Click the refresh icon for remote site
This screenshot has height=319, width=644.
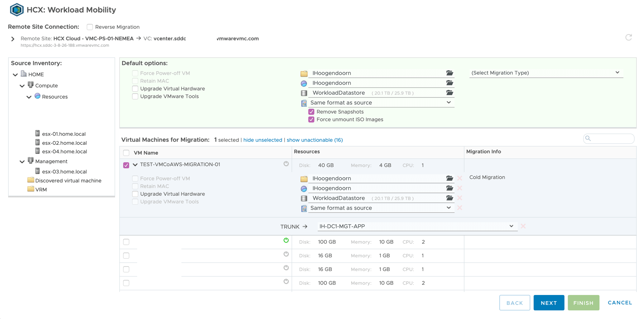(628, 37)
